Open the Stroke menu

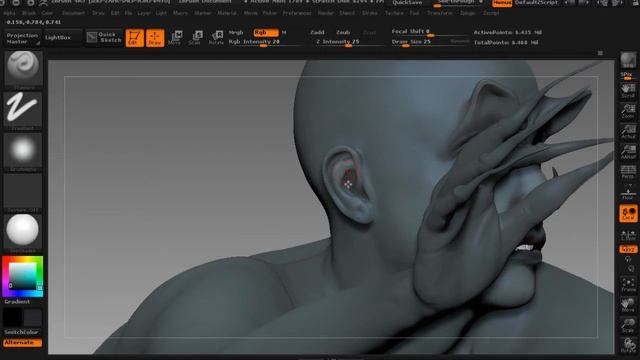click(370, 13)
